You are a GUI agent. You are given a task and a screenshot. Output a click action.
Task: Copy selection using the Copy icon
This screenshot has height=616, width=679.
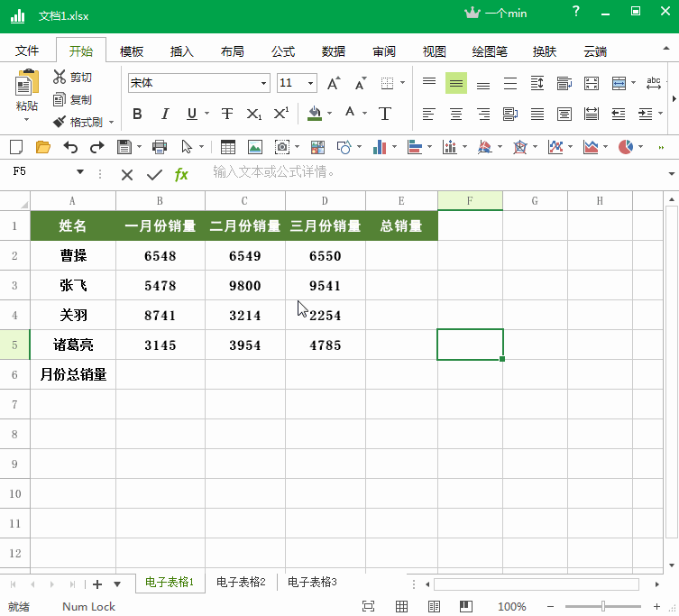[x=60, y=99]
